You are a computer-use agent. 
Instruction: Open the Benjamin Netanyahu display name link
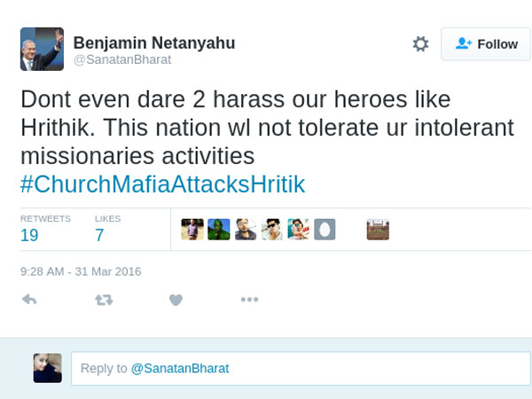click(153, 43)
